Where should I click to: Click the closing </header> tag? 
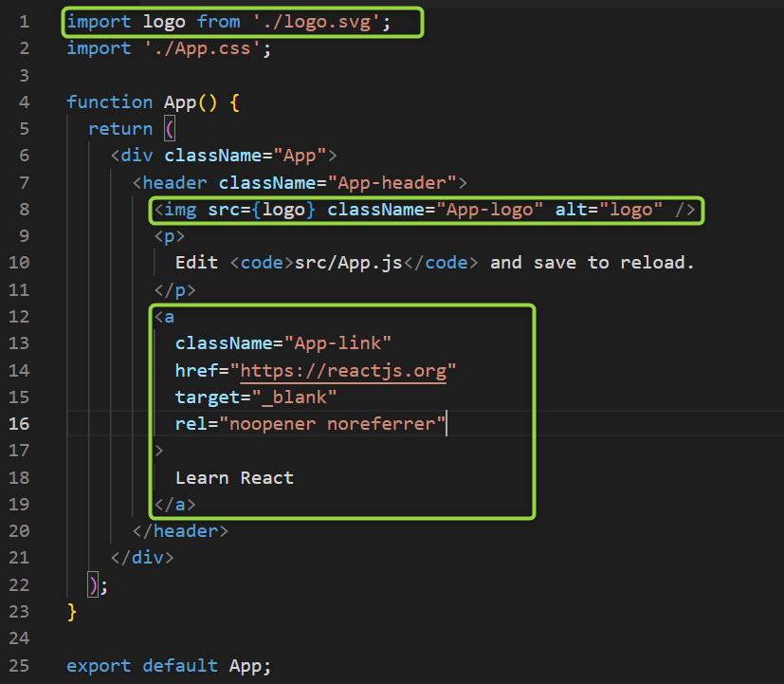pos(180,530)
